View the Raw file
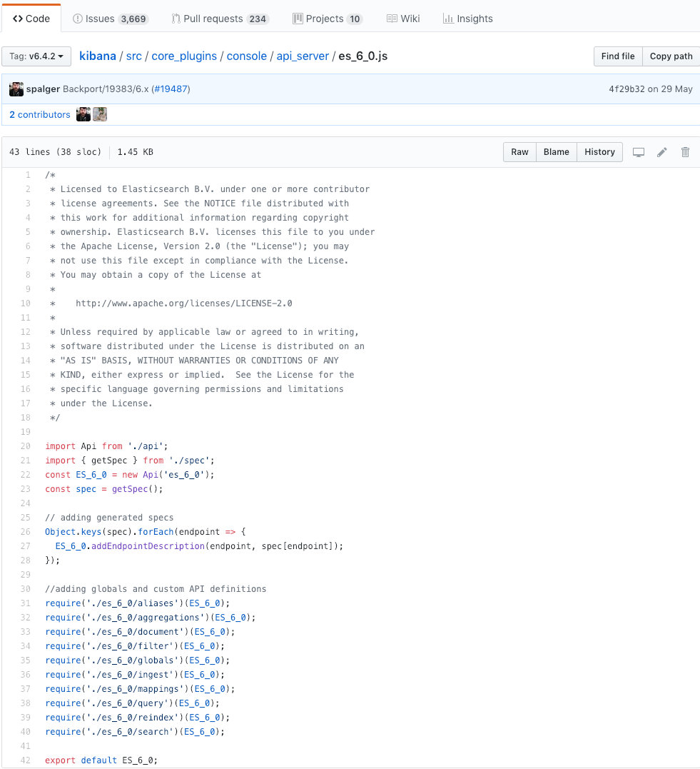Viewport: 700px width, 769px height. pyautogui.click(x=519, y=152)
